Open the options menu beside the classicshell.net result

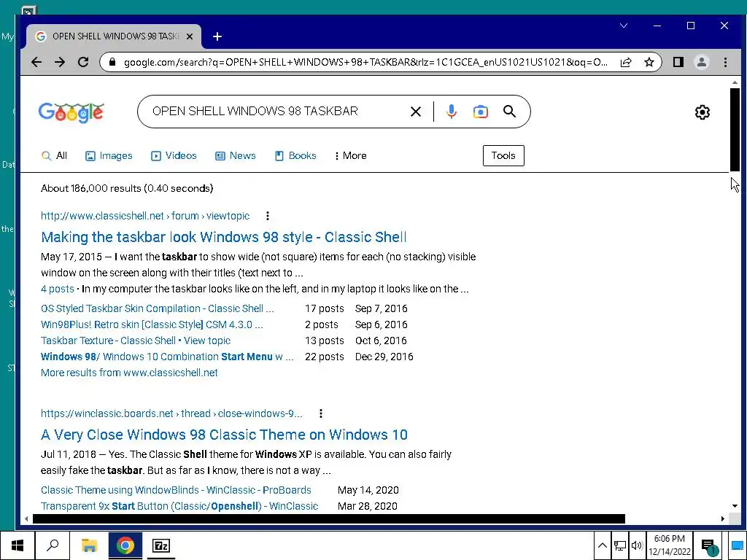coord(268,216)
